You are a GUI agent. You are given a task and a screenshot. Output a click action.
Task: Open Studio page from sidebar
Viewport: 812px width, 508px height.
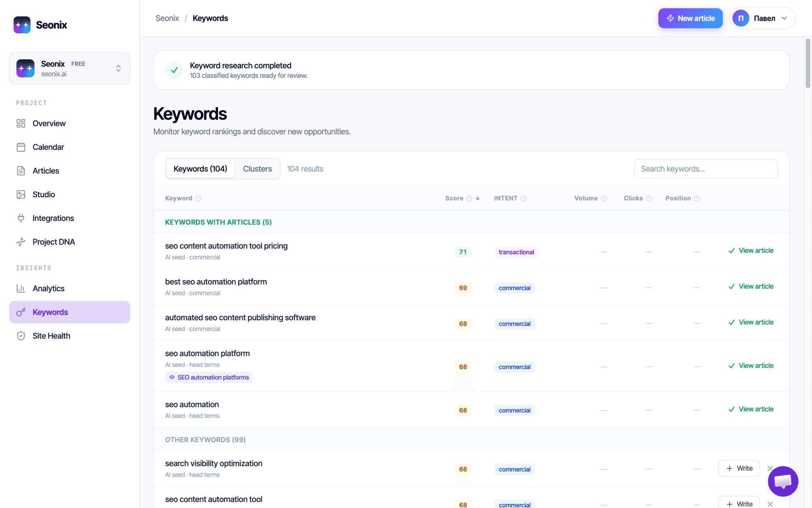[x=69, y=195]
